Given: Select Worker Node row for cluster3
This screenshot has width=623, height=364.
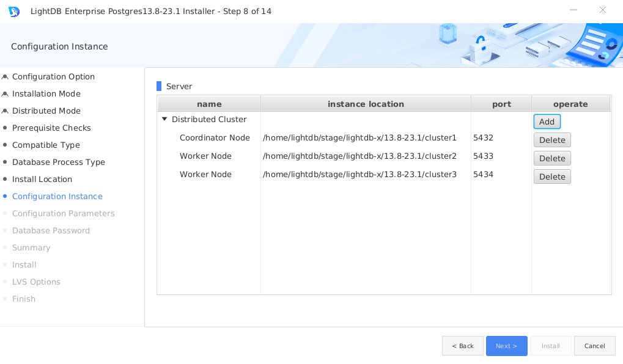Looking at the screenshot, I should coord(205,174).
